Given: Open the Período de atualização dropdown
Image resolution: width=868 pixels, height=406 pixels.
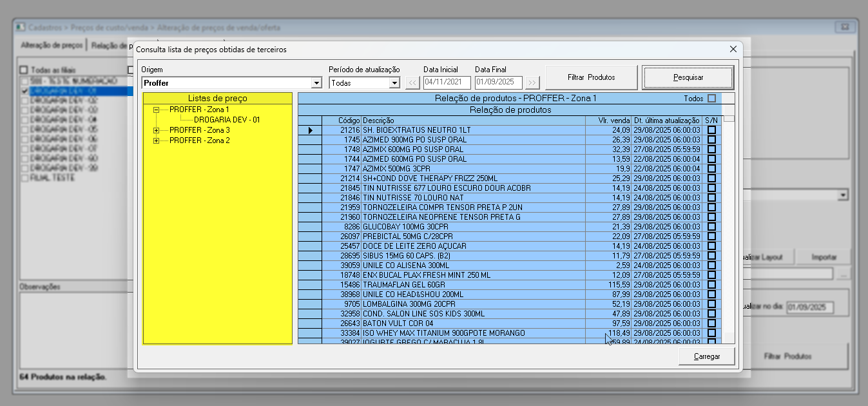Looking at the screenshot, I should pyautogui.click(x=394, y=83).
